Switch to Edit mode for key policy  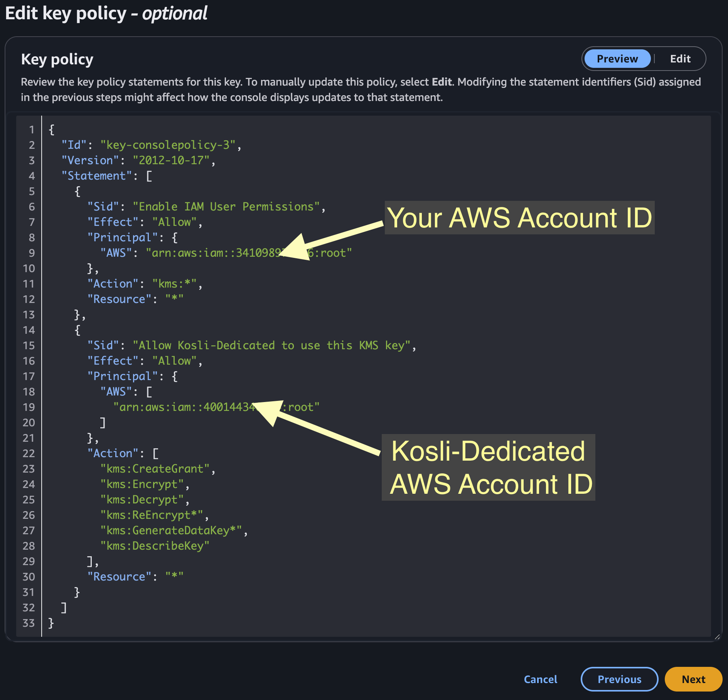[680, 59]
